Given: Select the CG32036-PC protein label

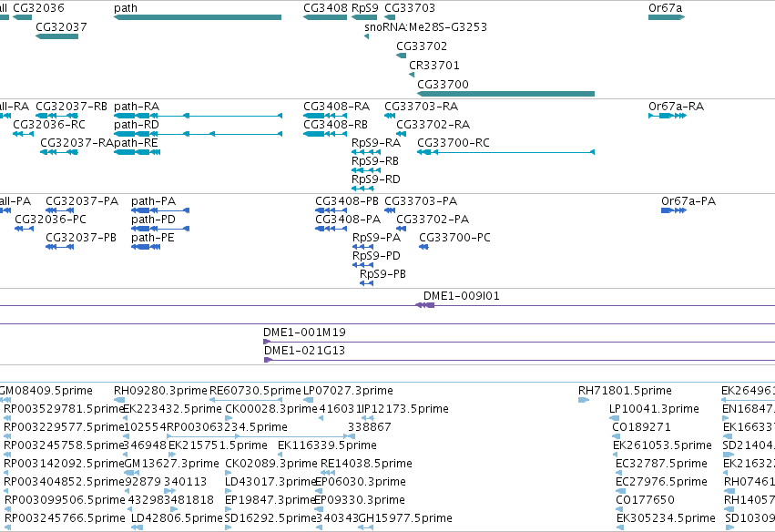Looking at the screenshot, I should coord(50,220).
